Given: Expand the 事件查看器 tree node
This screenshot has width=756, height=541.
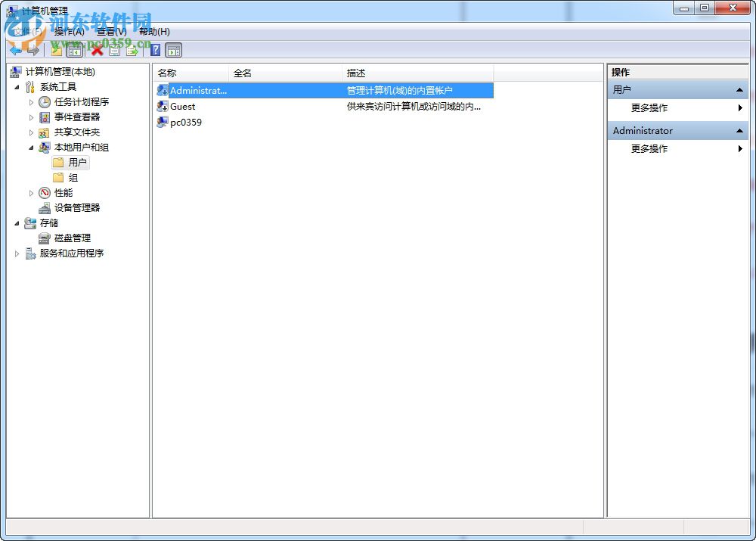Looking at the screenshot, I should click(x=33, y=117).
